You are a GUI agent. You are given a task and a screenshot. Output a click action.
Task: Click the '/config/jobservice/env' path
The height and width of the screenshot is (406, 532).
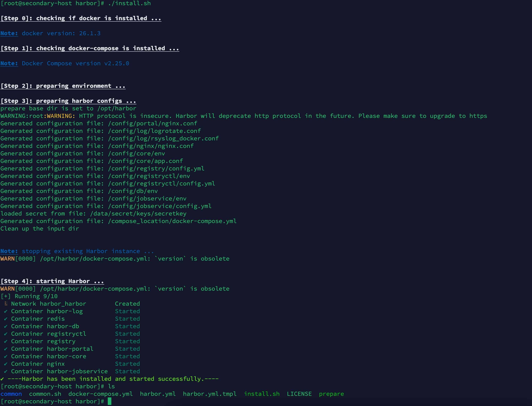(x=147, y=198)
